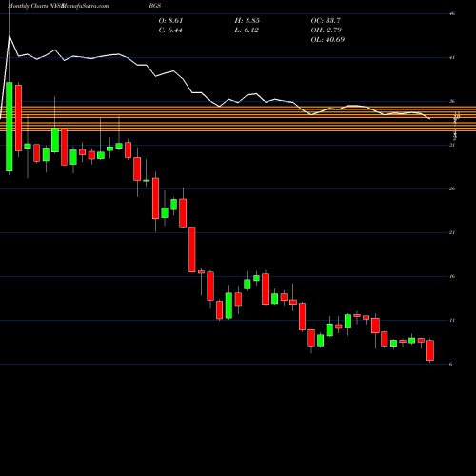Click the 41 price axis label
This screenshot has width=476, height=476.
(x=452, y=57)
